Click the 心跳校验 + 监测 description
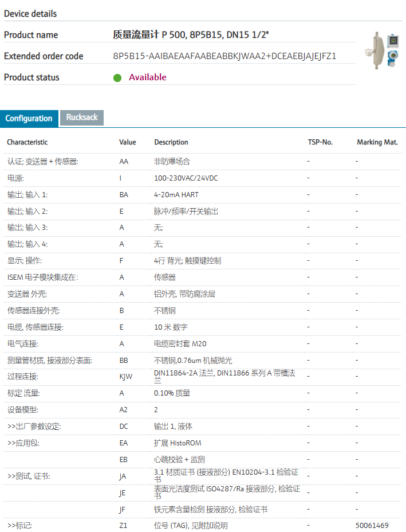Image resolution: width=406 pixels, height=532 pixels. tap(179, 460)
